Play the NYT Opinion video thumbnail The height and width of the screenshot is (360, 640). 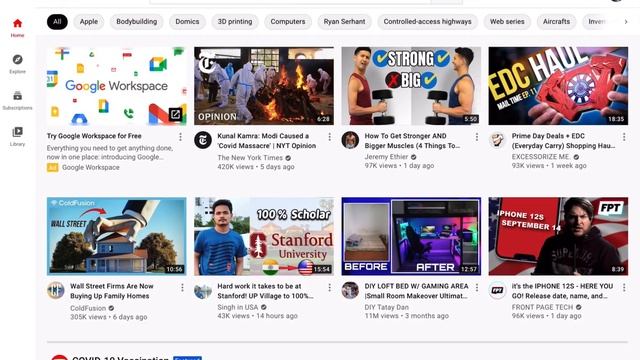tap(264, 86)
